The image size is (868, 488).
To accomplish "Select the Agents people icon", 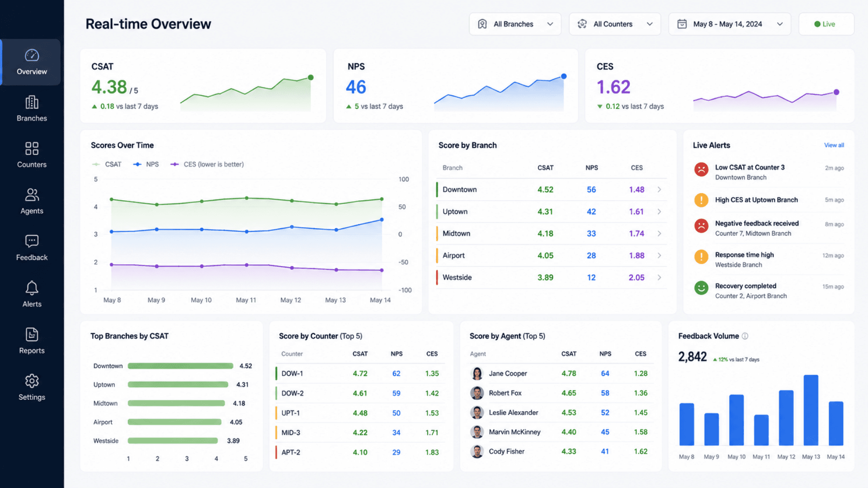I will click(32, 195).
